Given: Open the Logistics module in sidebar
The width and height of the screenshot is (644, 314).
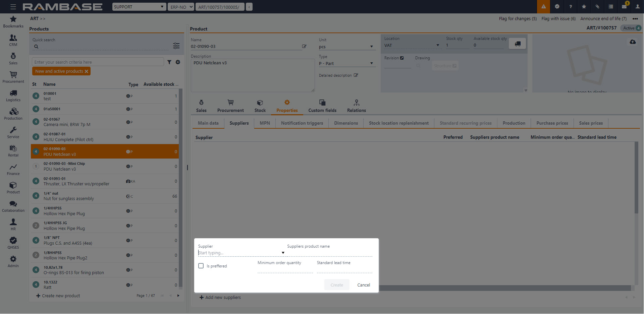Looking at the screenshot, I should click(13, 96).
